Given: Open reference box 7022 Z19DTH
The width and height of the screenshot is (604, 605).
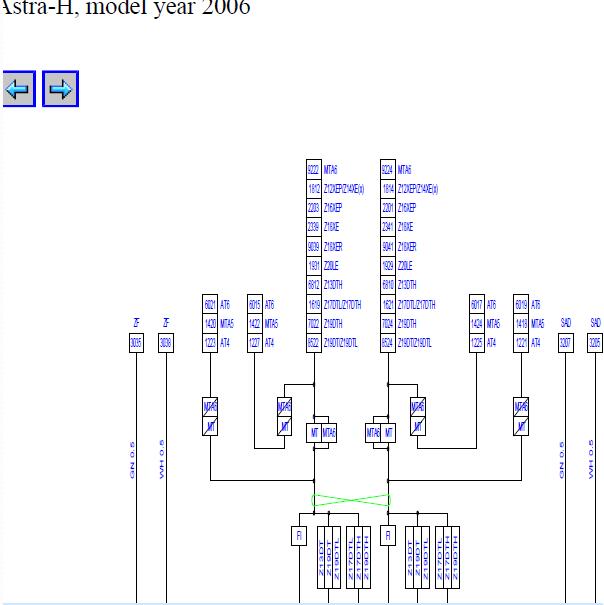Looking at the screenshot, I should pos(314,323).
